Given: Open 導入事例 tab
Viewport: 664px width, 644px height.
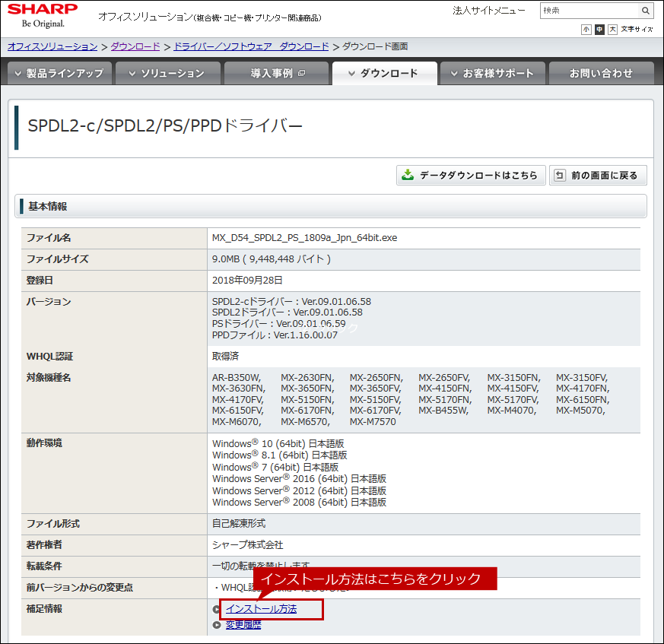Looking at the screenshot, I should (277, 73).
